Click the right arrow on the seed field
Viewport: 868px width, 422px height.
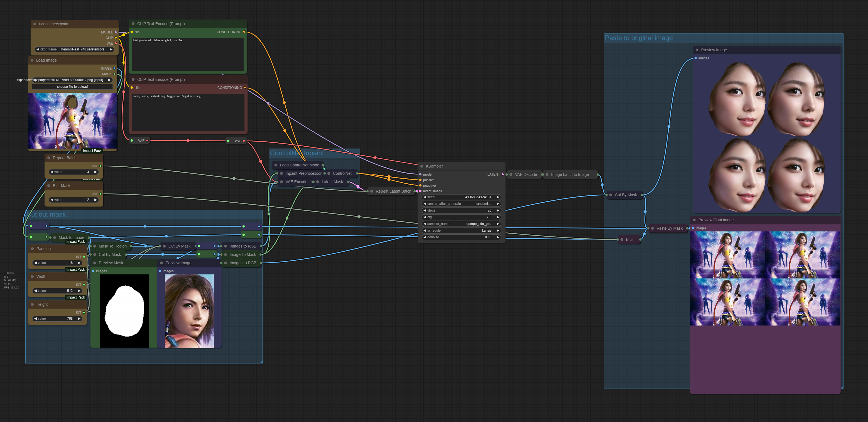(x=498, y=197)
